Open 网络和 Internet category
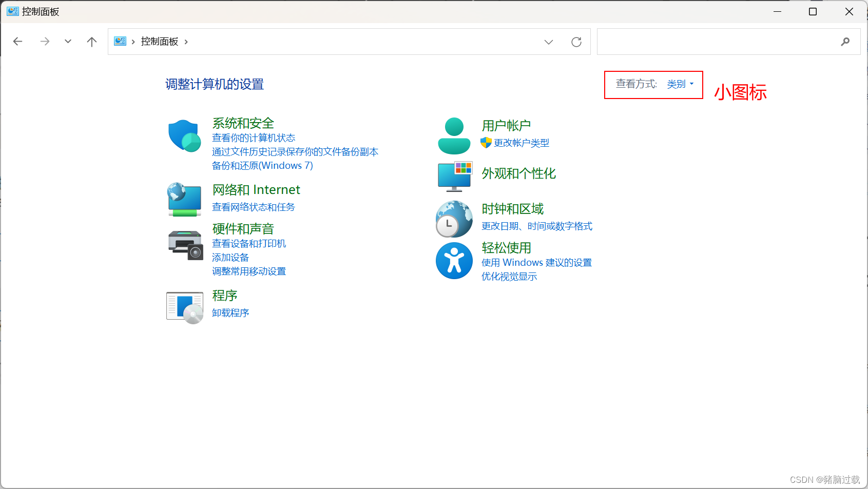 pyautogui.click(x=256, y=190)
